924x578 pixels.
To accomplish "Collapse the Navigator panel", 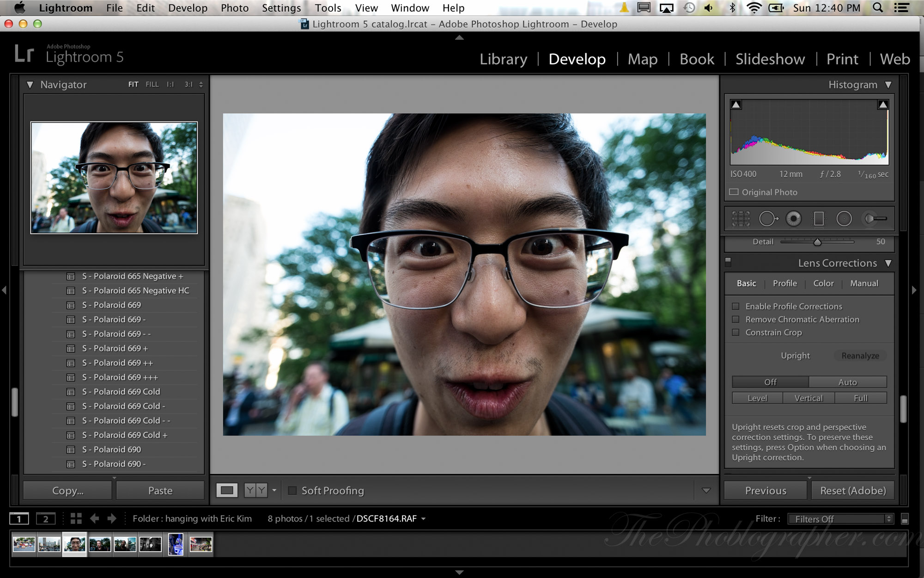I will point(30,85).
